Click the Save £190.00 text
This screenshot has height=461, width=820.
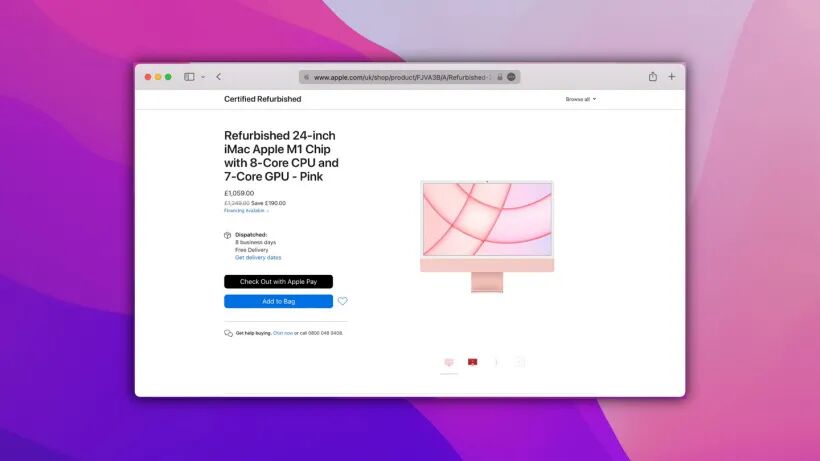tap(268, 203)
